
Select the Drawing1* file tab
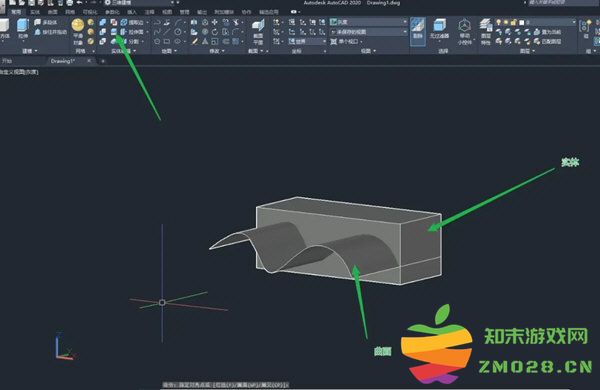(62, 61)
